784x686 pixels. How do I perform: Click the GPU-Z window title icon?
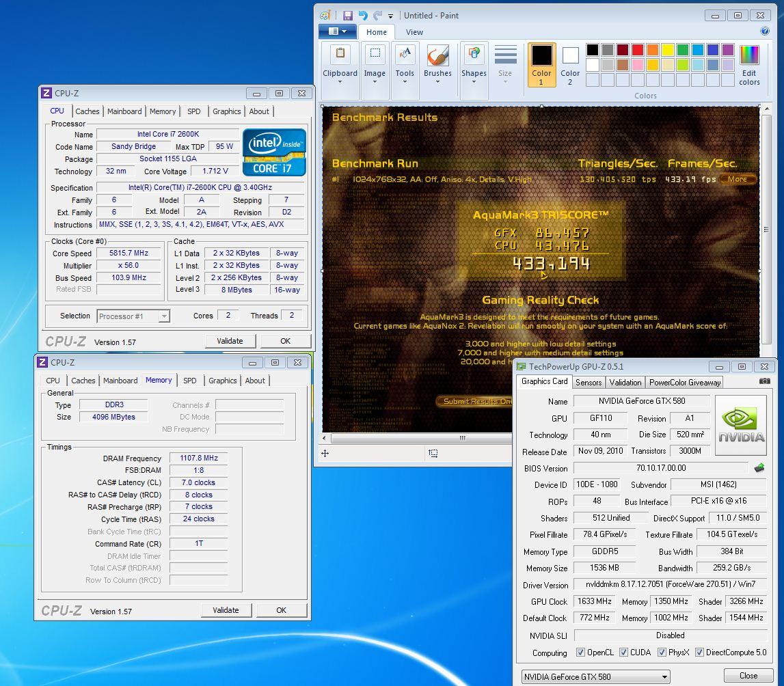point(522,367)
